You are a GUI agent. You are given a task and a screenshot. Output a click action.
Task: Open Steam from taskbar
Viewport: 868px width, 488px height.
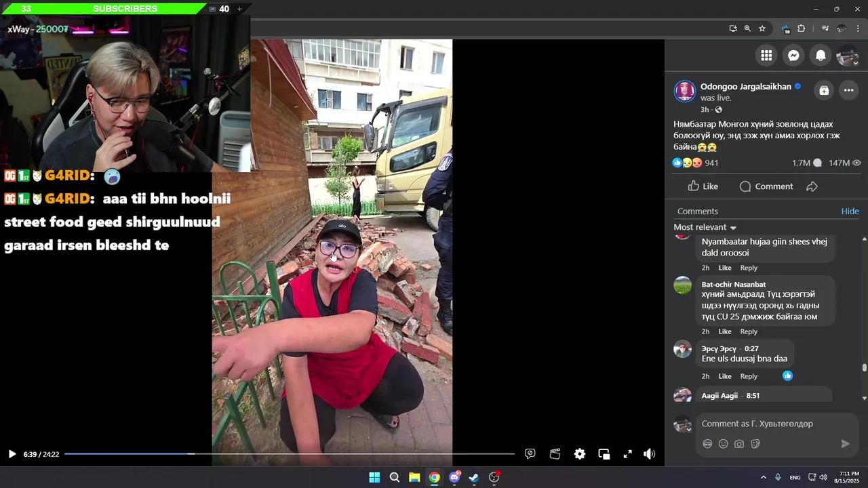pyautogui.click(x=474, y=477)
